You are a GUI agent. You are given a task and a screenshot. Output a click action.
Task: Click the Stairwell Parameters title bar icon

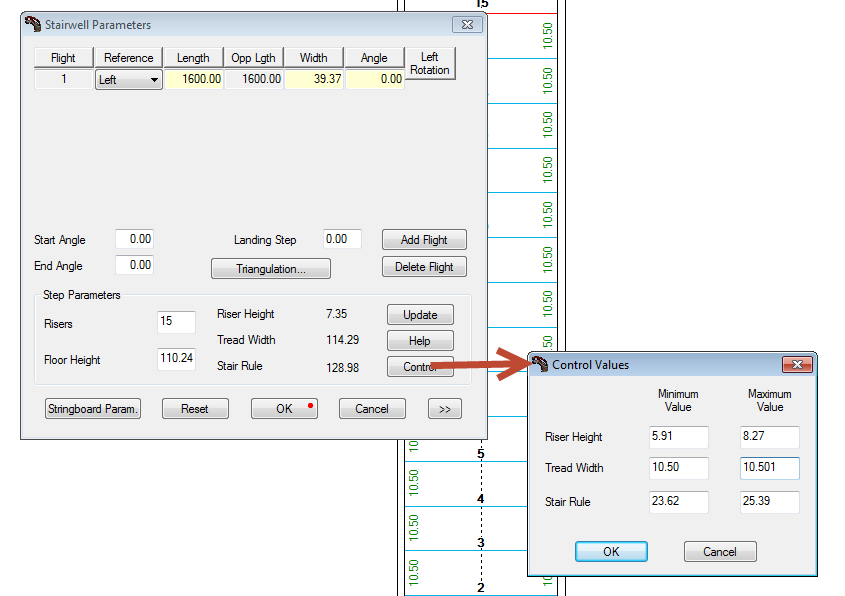pos(33,24)
